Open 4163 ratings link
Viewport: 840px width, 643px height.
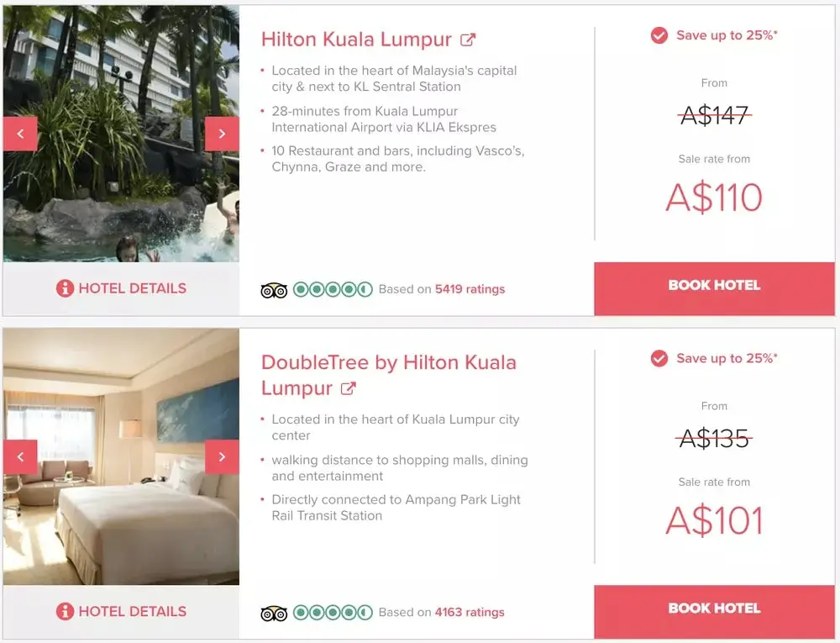(x=470, y=613)
